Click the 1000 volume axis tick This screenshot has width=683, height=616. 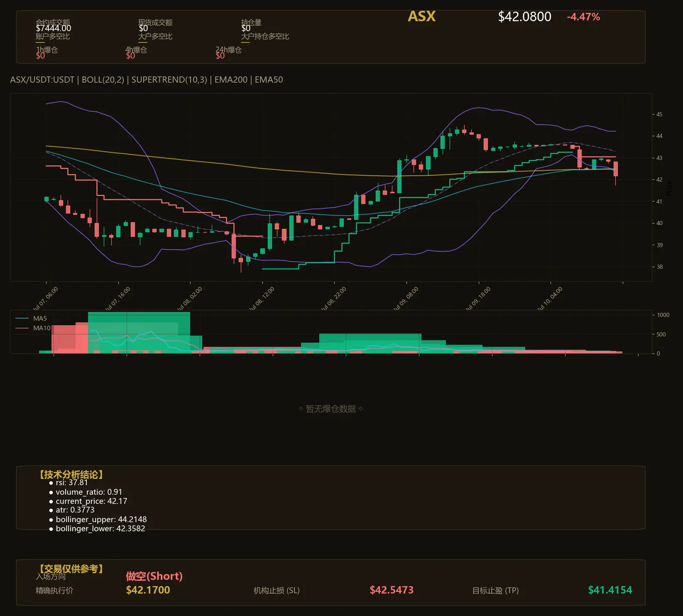pyautogui.click(x=663, y=315)
